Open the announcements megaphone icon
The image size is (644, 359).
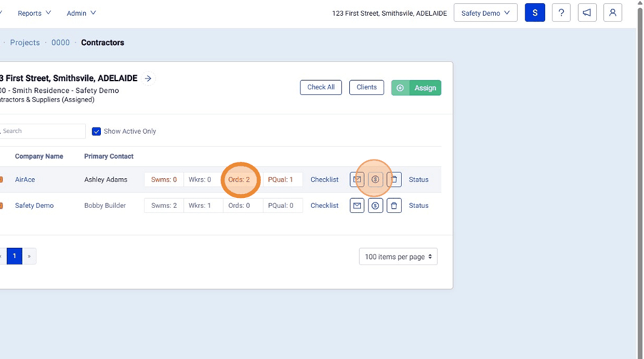pyautogui.click(x=587, y=13)
